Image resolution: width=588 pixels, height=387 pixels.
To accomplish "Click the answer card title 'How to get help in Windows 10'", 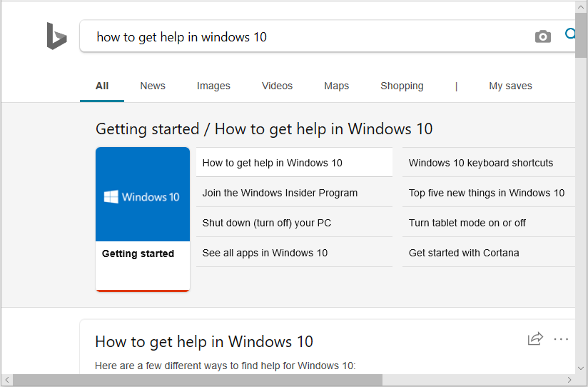I will [x=204, y=341].
